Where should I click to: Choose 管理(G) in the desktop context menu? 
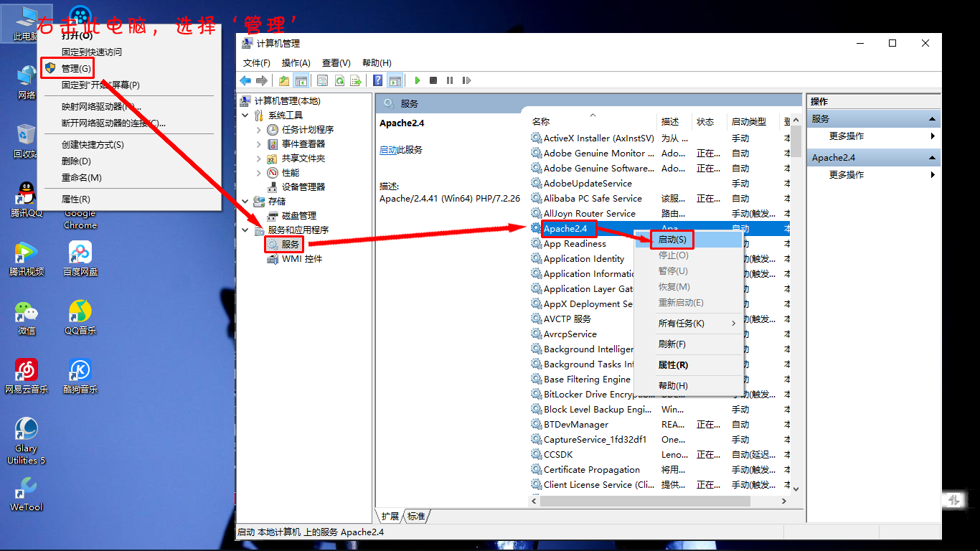129,69
